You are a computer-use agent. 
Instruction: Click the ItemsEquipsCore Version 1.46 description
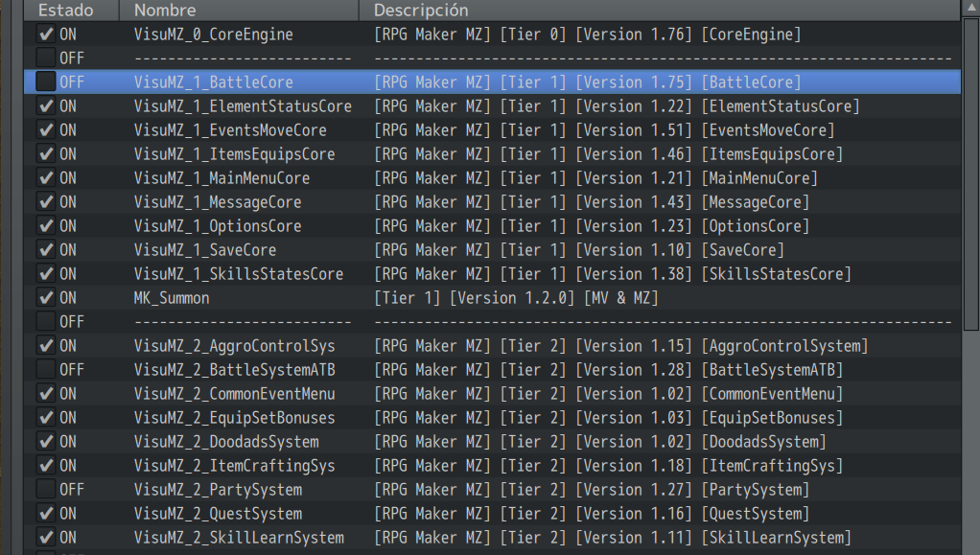(609, 154)
